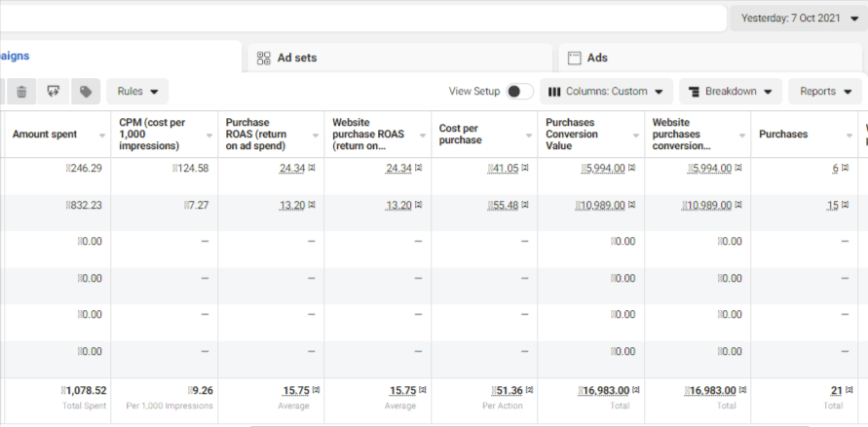Click the 5,994.00 Purchases Conversion Value link
Screen dimensions: 868x427
pos(605,169)
